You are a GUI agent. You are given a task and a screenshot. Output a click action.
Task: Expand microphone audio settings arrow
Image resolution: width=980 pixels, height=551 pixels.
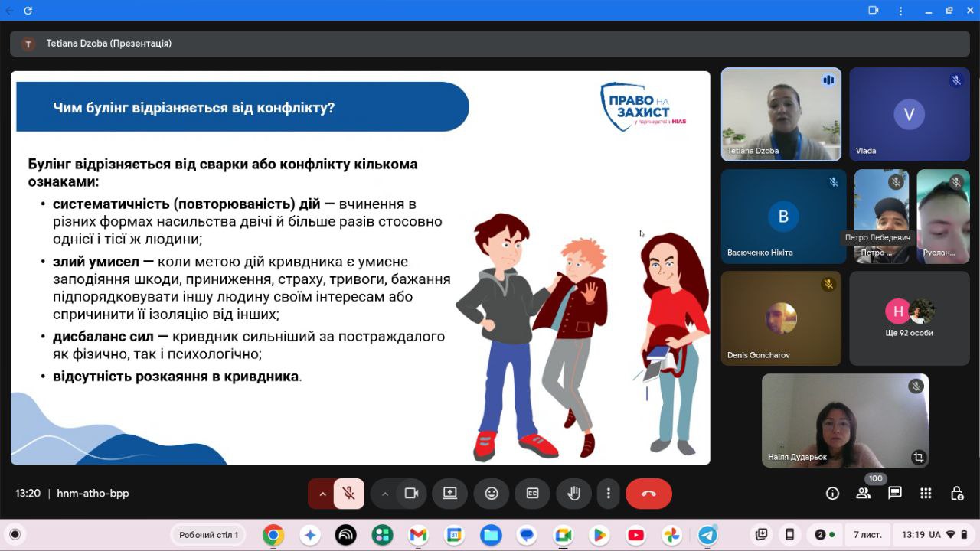[x=322, y=494]
